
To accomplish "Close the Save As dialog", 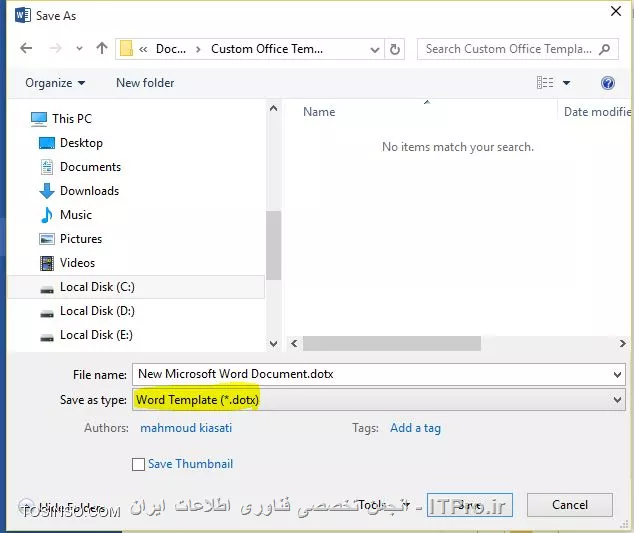I will pyautogui.click(x=616, y=11).
